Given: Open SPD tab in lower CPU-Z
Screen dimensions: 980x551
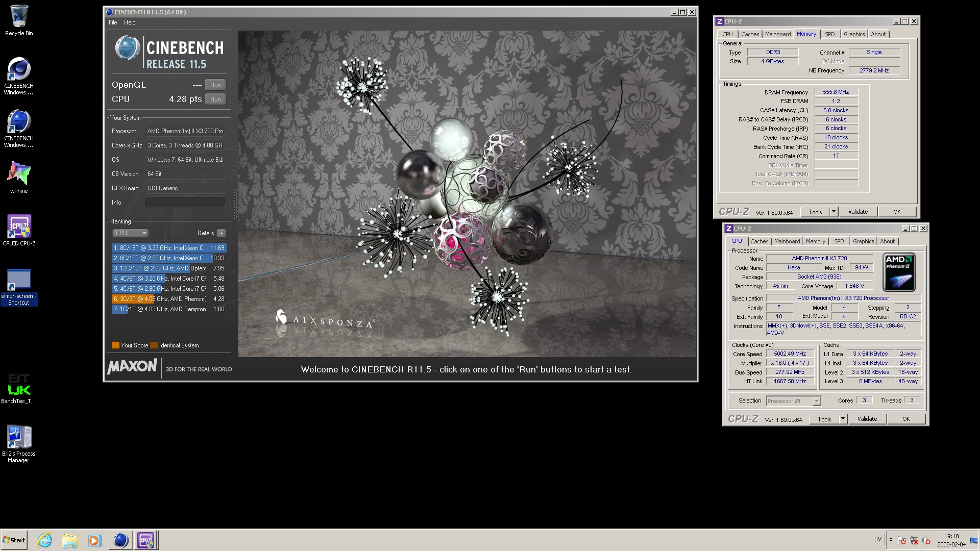Looking at the screenshot, I should 839,241.
